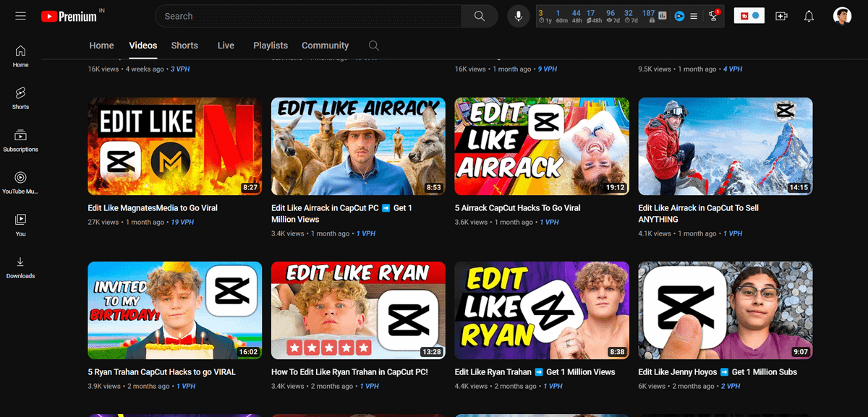Click '6K views' under the Jenny Hoyos video
Image resolution: width=868 pixels, height=417 pixels.
coord(652,387)
